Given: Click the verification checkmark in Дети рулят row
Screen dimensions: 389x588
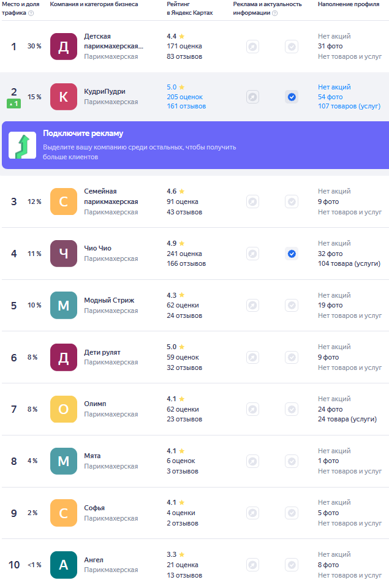Looking at the screenshot, I should (x=292, y=357).
